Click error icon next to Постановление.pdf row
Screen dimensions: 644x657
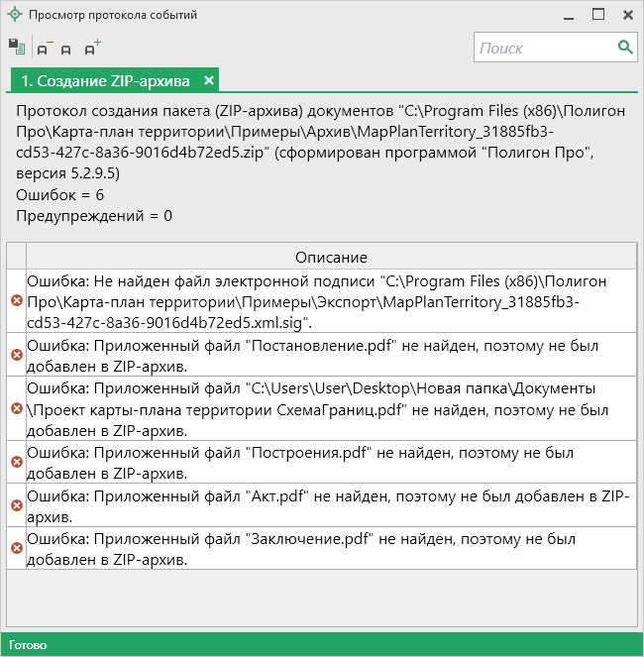tap(16, 355)
